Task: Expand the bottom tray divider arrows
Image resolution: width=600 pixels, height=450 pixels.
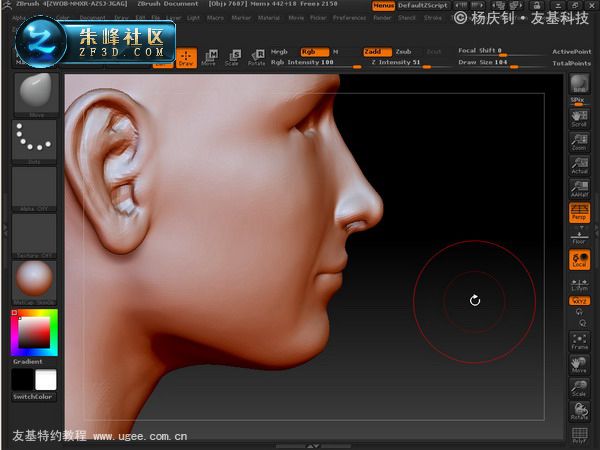Action: (313, 446)
